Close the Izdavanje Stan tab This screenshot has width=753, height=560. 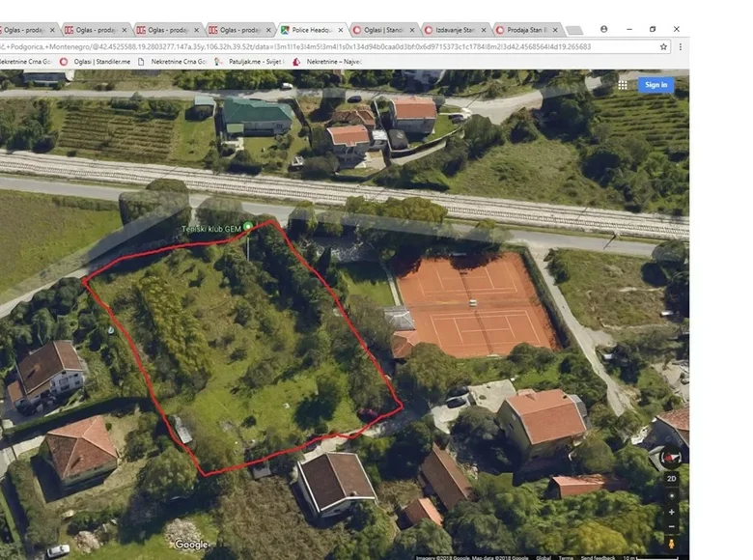pyautogui.click(x=484, y=30)
